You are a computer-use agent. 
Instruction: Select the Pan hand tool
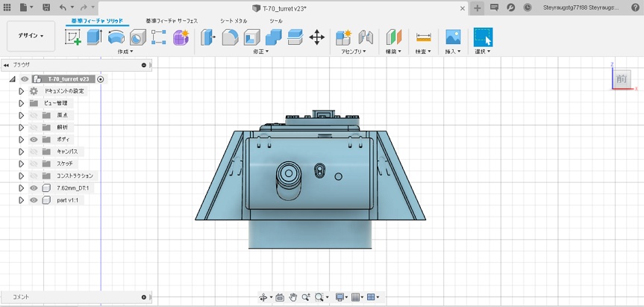point(293,297)
